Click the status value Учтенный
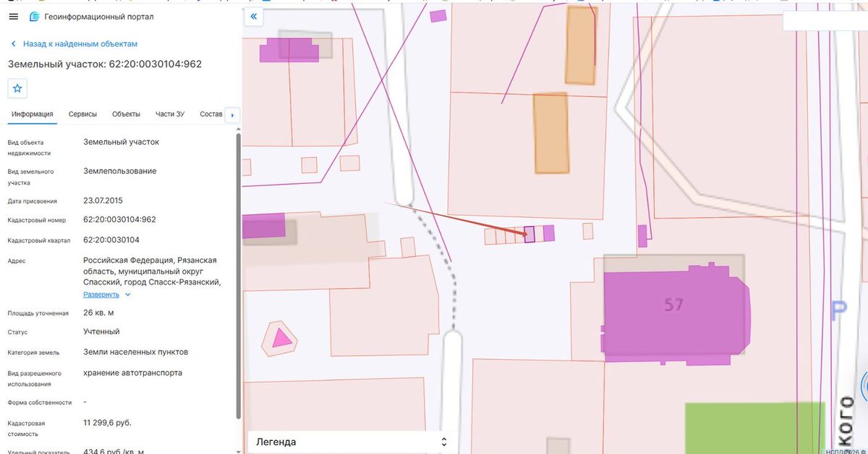This screenshot has width=868, height=454. (x=102, y=332)
